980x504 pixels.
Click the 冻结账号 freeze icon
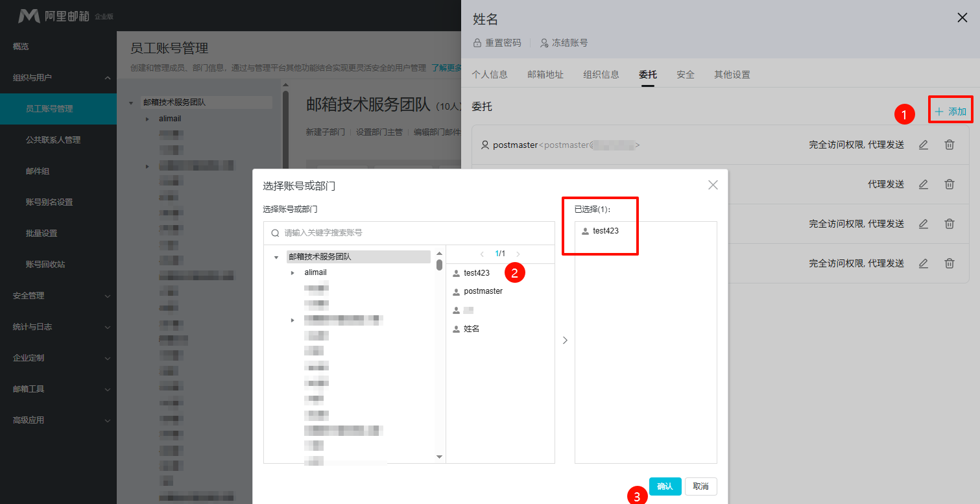tap(544, 42)
